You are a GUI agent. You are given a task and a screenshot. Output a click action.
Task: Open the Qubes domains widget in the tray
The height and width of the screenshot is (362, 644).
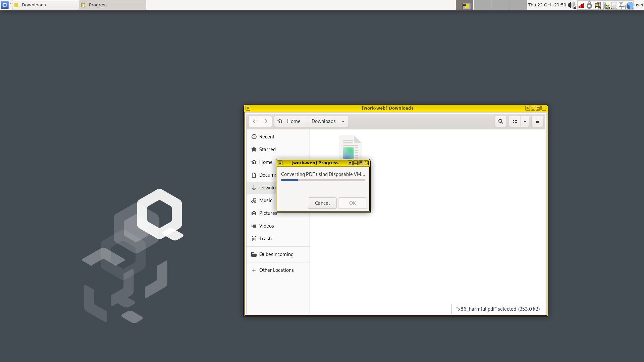631,5
